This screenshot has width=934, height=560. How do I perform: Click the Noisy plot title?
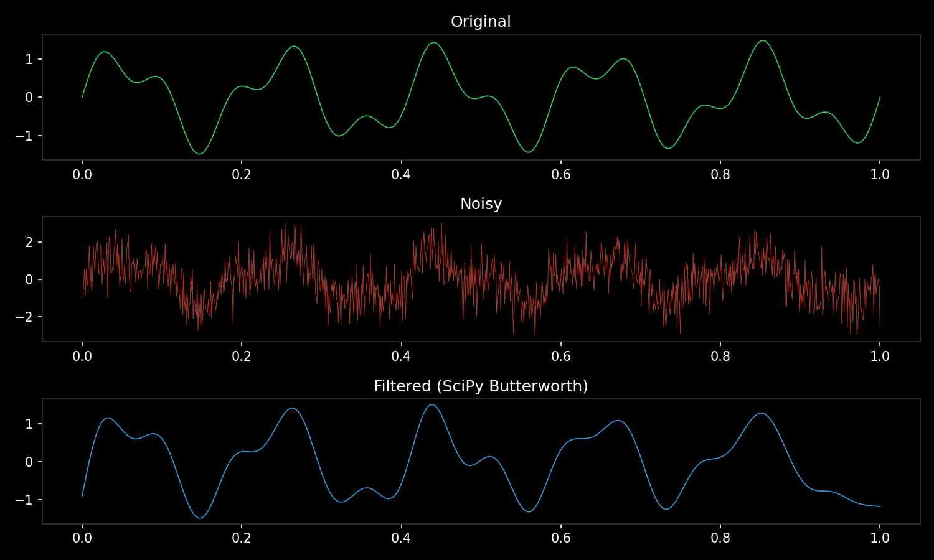click(x=481, y=203)
